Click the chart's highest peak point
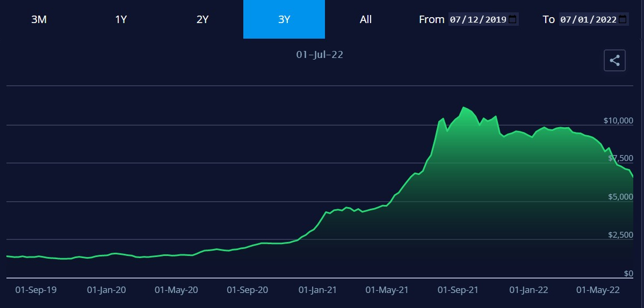The image size is (644, 308). pos(464,107)
